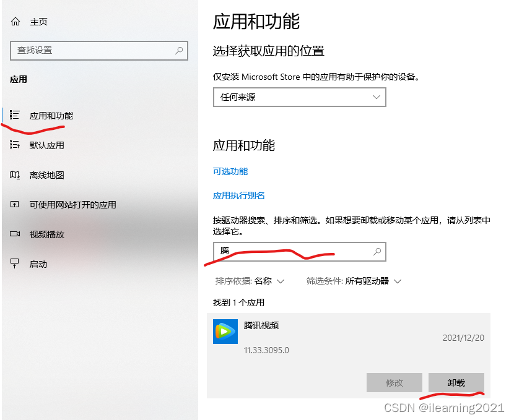Select the 腾讯视频 app name
Image resolution: width=514 pixels, height=420 pixels.
click(x=261, y=325)
